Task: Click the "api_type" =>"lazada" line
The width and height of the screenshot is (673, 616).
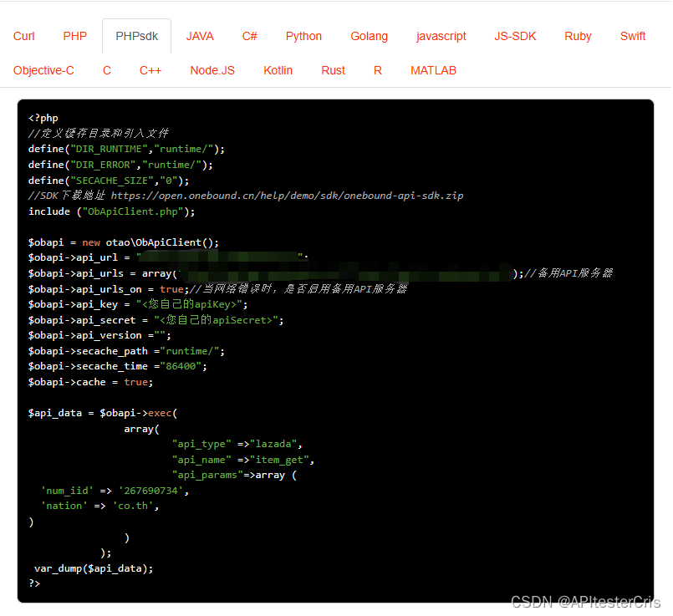Action: point(237,444)
